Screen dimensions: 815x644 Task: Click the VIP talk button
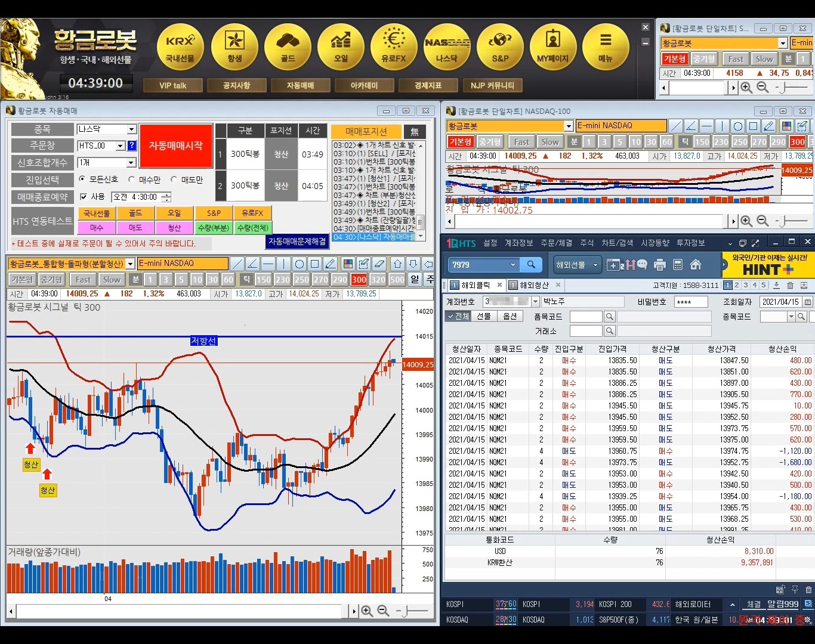pos(173,85)
